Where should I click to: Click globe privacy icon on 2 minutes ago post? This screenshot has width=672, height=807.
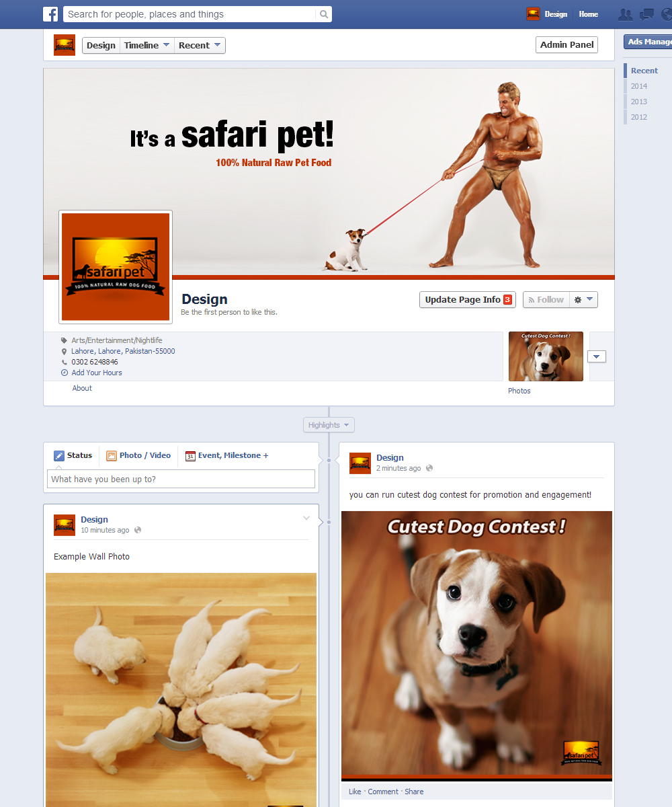429,468
